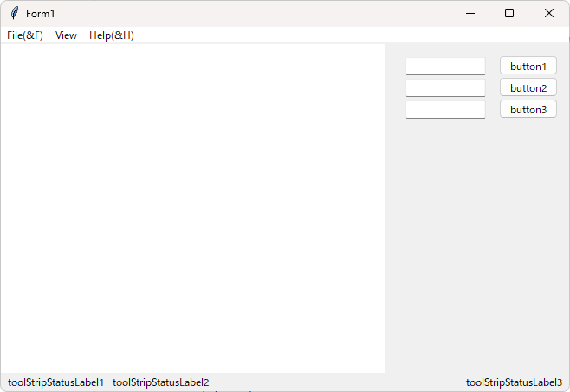The width and height of the screenshot is (570, 392).
Task: Click the button3 button
Action: pyautogui.click(x=528, y=109)
